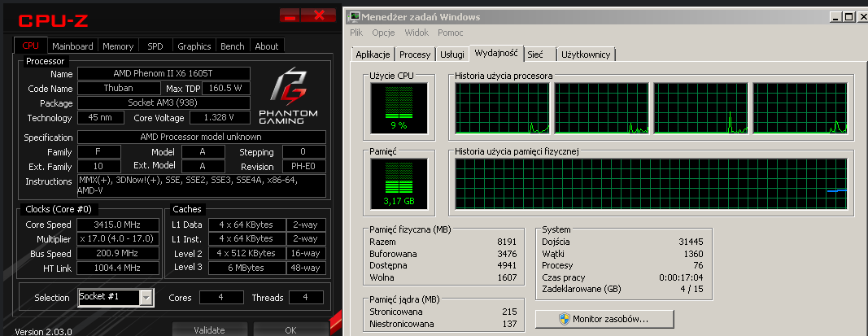
Task: Click the Czas pracy value 0:00:17:04
Action: coord(682,277)
